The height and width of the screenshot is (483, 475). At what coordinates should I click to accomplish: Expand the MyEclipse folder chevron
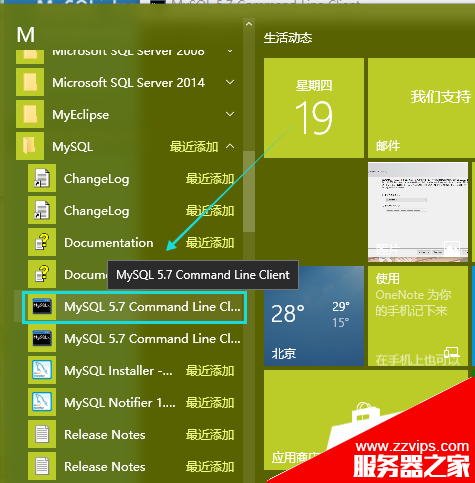230,114
